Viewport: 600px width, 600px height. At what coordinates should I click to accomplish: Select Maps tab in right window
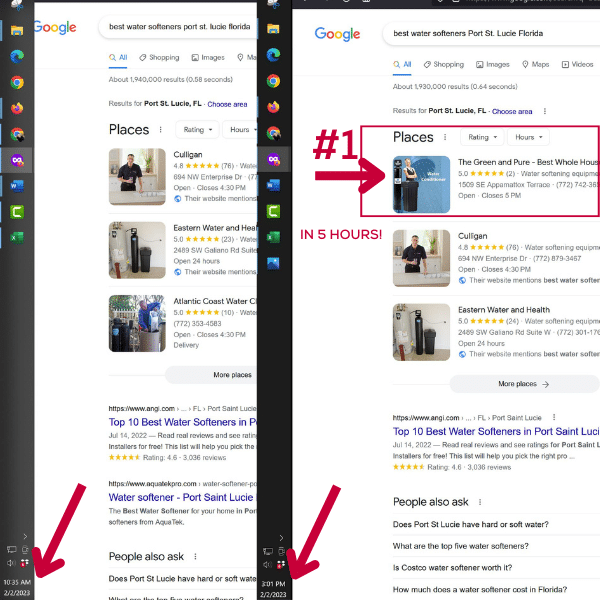[536, 65]
